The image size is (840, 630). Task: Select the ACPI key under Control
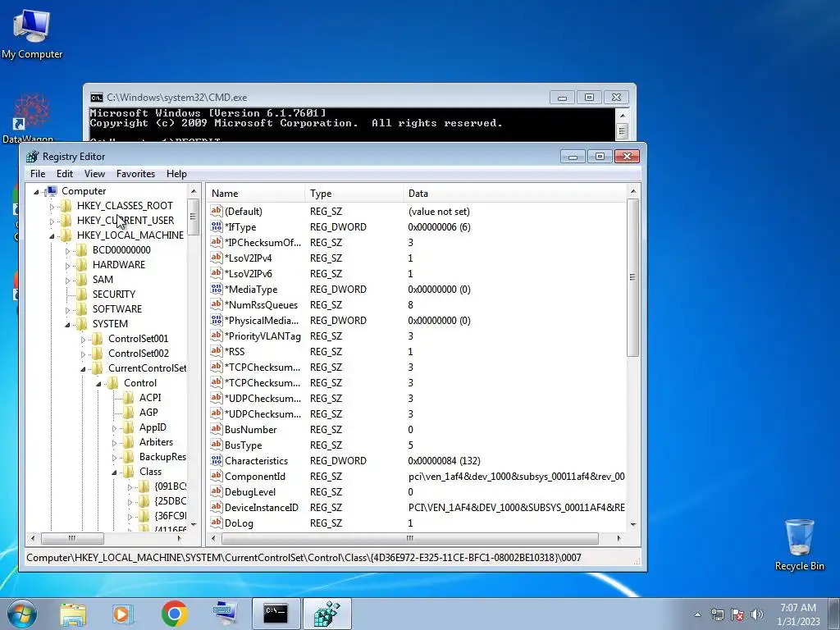pyautogui.click(x=150, y=398)
